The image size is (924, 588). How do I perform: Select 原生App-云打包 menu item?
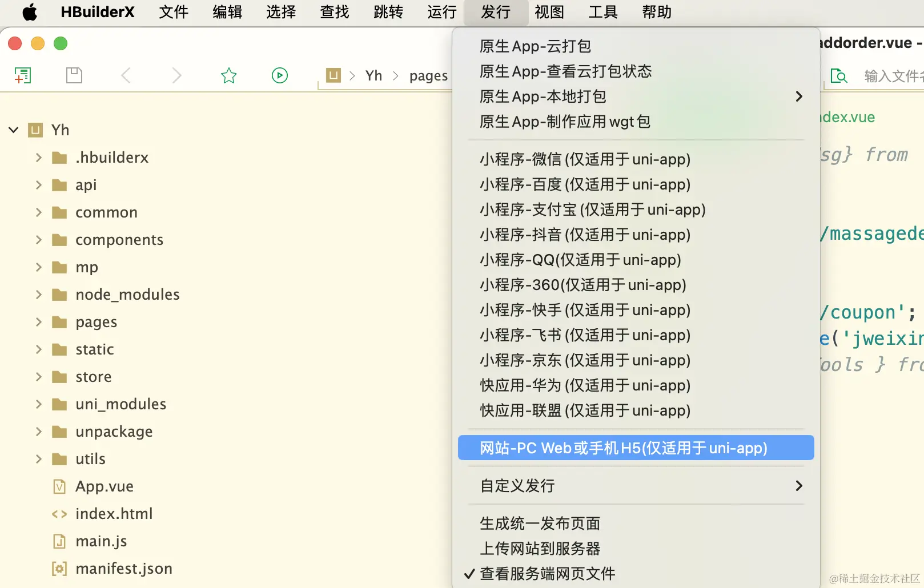[636, 46]
